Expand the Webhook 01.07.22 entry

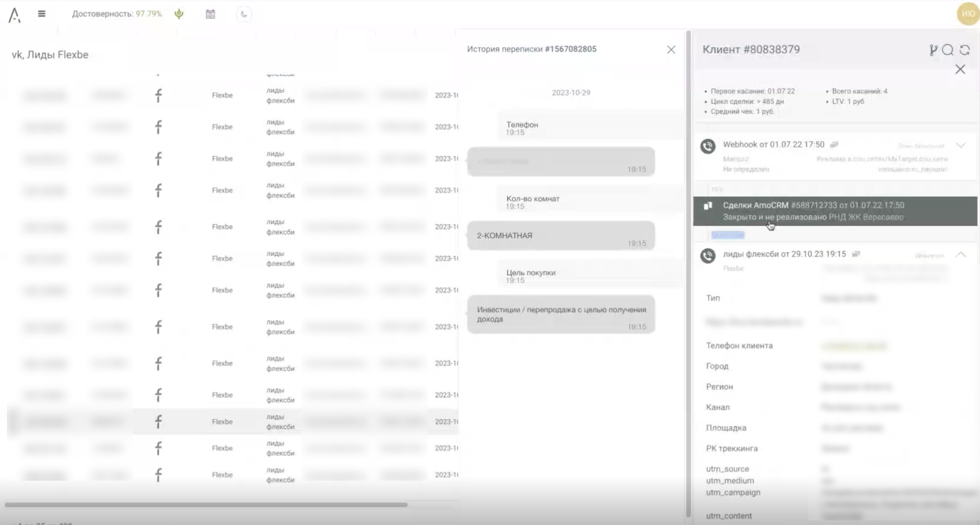pyautogui.click(x=960, y=145)
